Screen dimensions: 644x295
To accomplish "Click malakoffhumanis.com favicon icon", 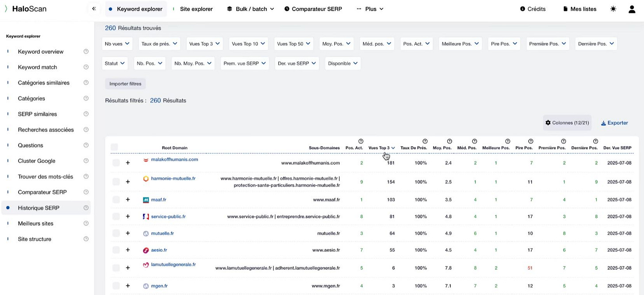I will coord(146,160).
